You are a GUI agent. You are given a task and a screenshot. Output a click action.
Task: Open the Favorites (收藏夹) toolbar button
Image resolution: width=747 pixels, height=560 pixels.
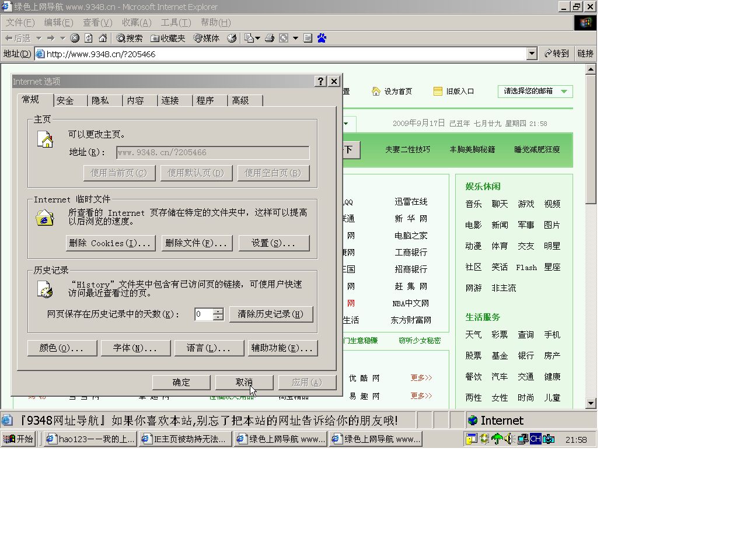click(167, 38)
